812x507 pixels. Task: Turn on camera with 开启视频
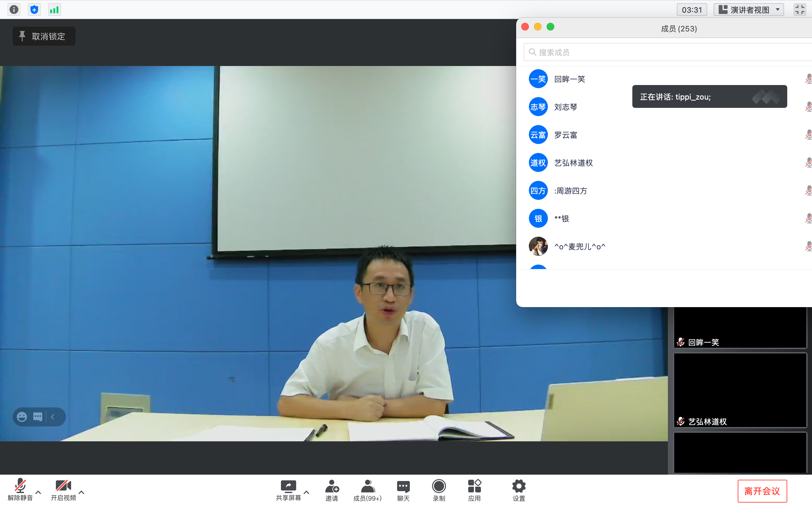pos(63,490)
